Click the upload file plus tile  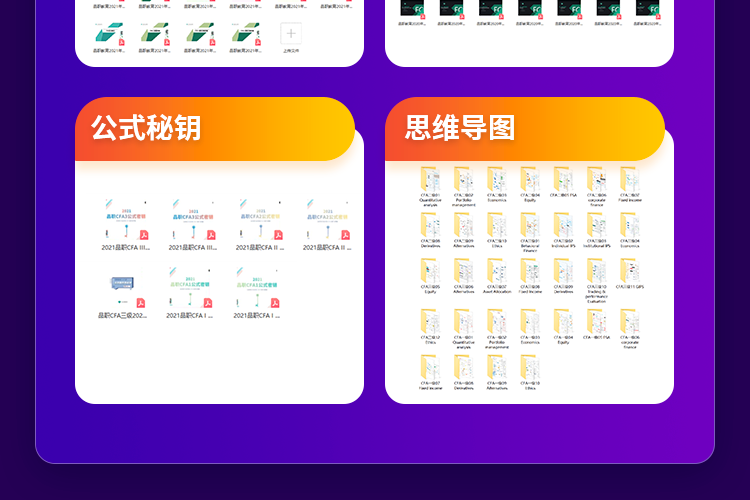291,34
